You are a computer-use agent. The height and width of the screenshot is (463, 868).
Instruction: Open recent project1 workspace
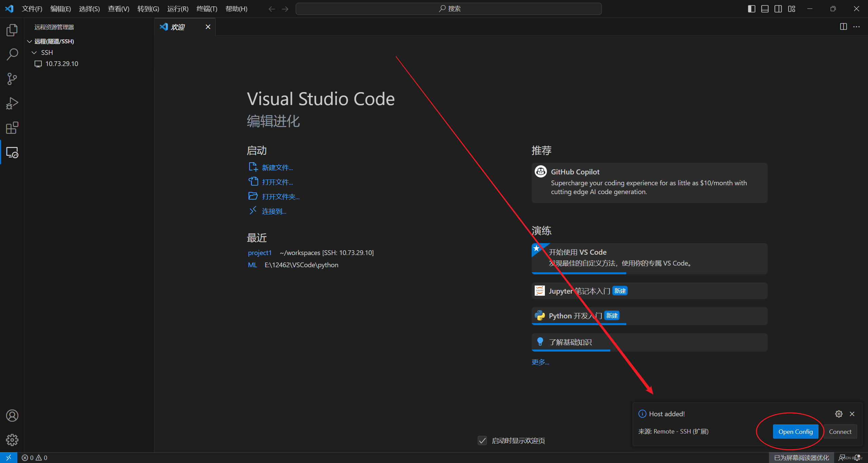point(260,253)
